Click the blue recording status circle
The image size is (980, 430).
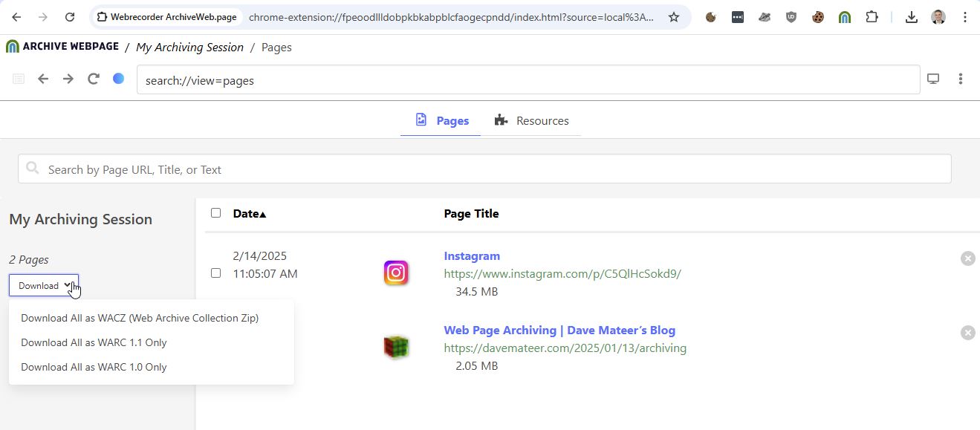[x=118, y=79]
